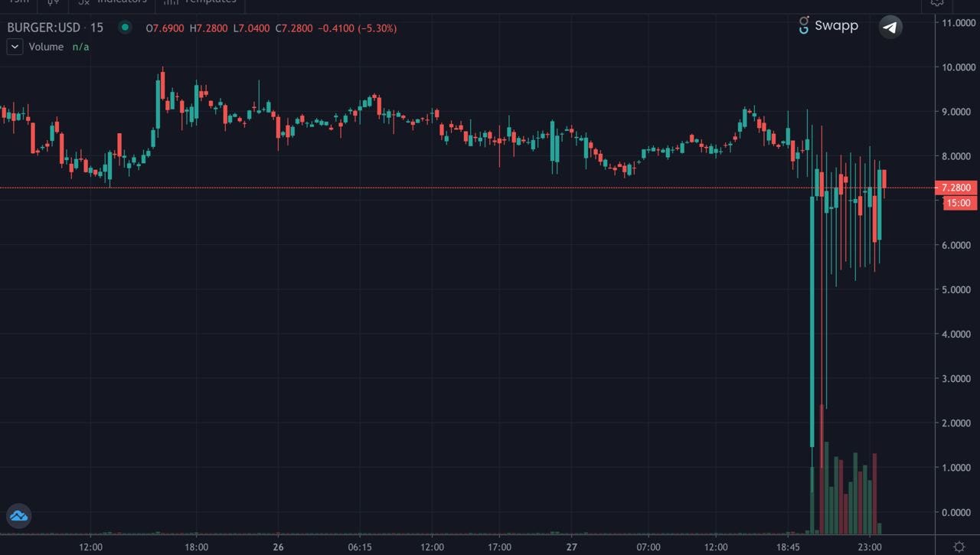Select the BURGER:USD symbol title
The width and height of the screenshot is (980, 555).
pyautogui.click(x=44, y=28)
